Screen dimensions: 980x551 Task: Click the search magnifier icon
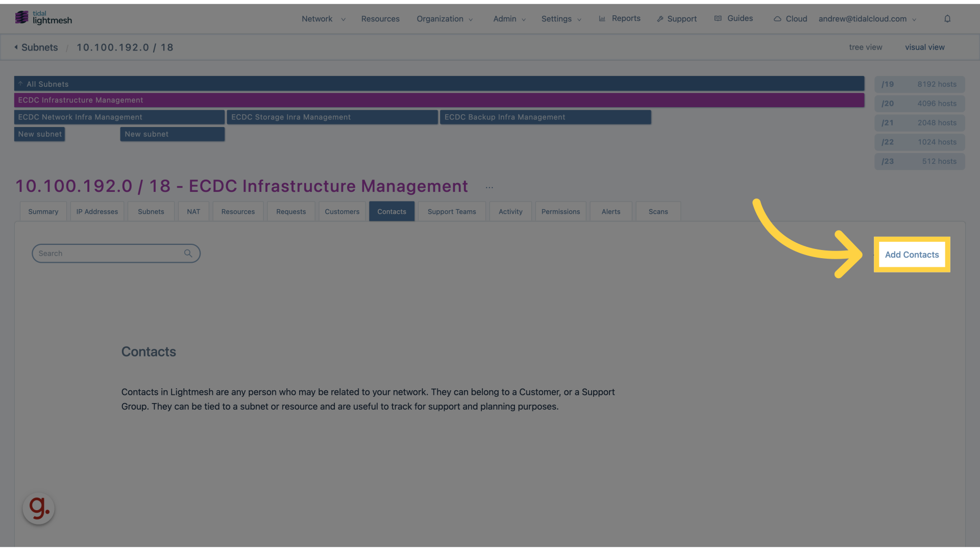(x=188, y=254)
